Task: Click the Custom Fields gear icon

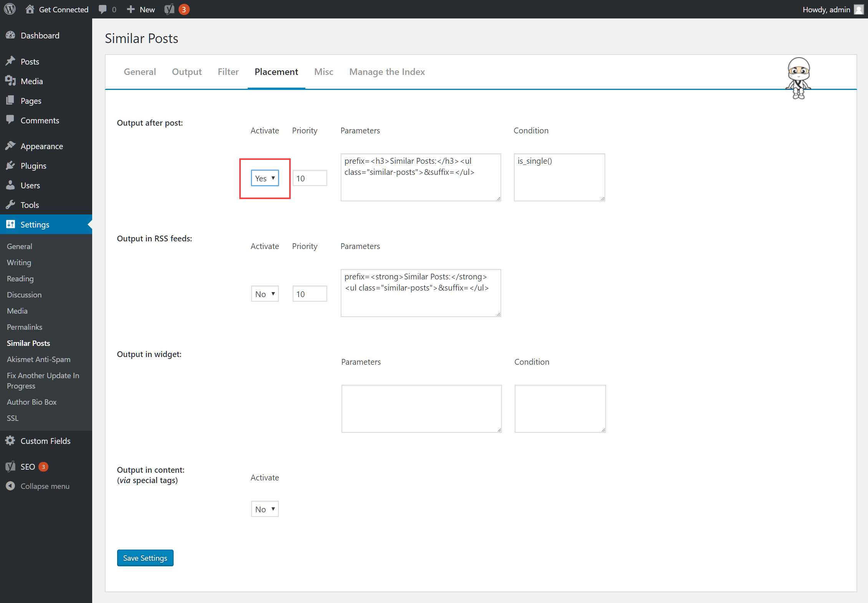Action: [x=10, y=440]
